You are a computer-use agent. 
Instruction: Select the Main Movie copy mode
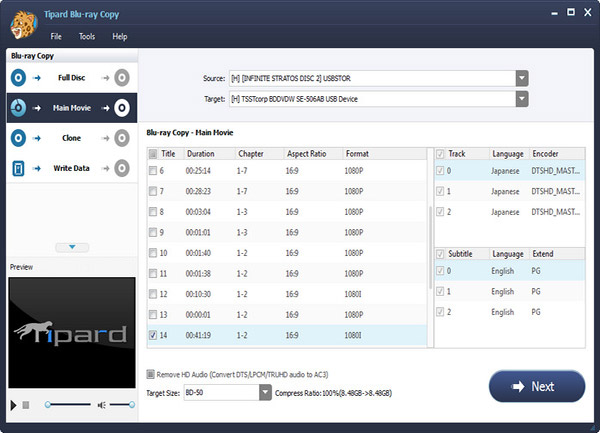pyautogui.click(x=70, y=107)
